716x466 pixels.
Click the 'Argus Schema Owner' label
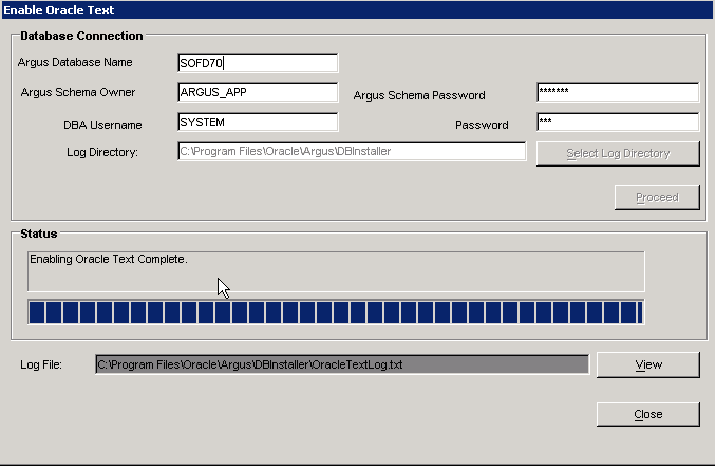coord(78,92)
